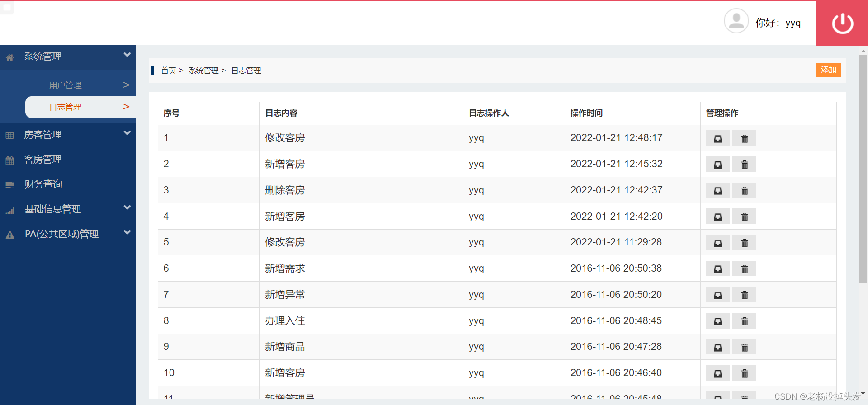
Task: Click trash icon for row 10
Action: [744, 373]
